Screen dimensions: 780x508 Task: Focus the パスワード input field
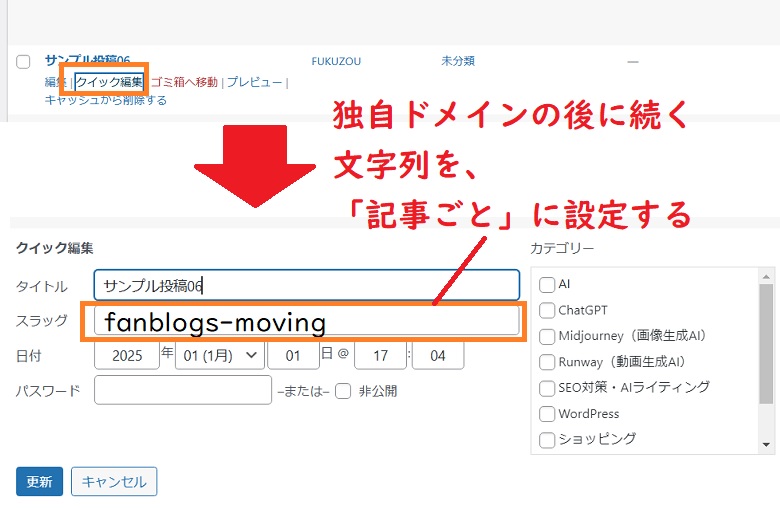click(183, 390)
